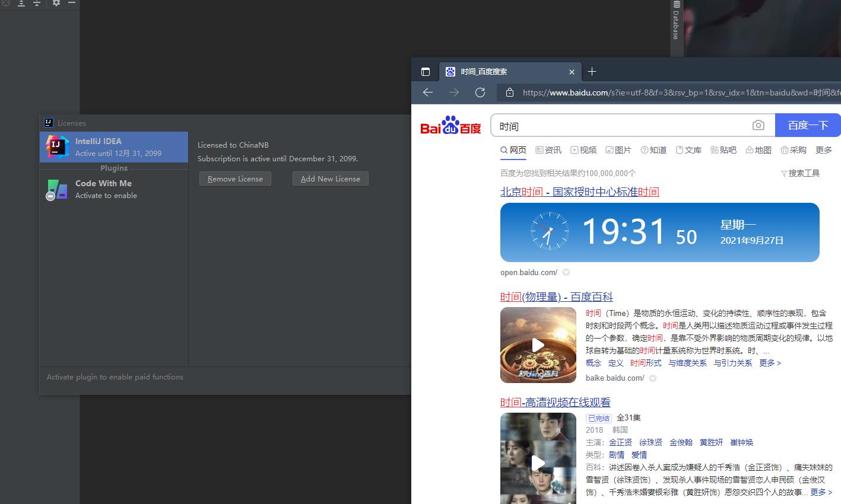Select the 视频 search category
This screenshot has width=841, height=504.
[583, 150]
